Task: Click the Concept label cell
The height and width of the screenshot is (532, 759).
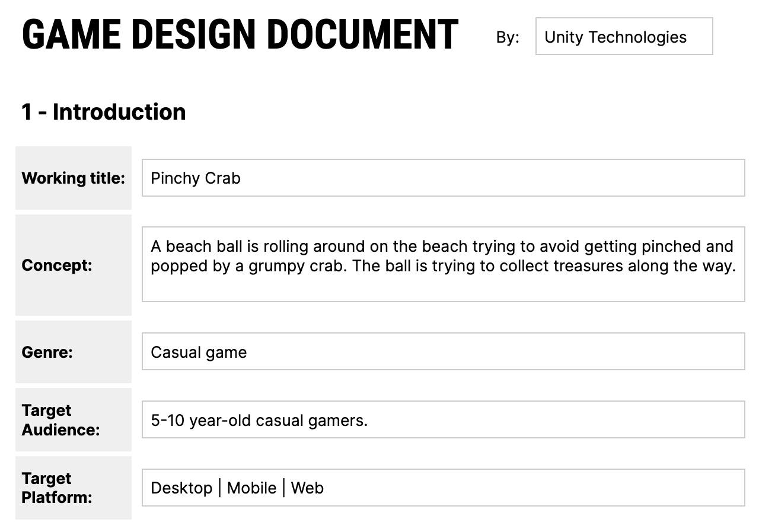Action: point(74,265)
